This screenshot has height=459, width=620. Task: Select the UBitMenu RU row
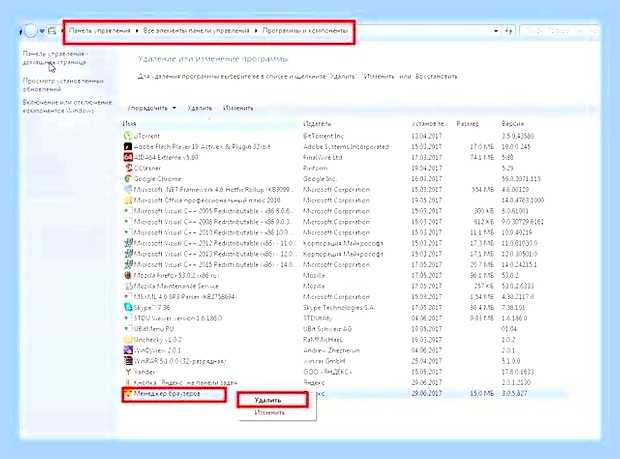[346, 329]
